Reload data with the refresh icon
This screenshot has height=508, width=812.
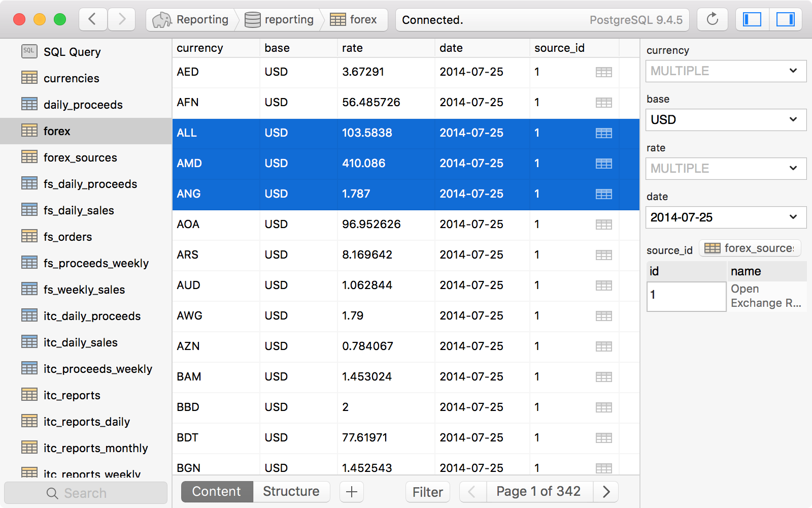tap(713, 19)
